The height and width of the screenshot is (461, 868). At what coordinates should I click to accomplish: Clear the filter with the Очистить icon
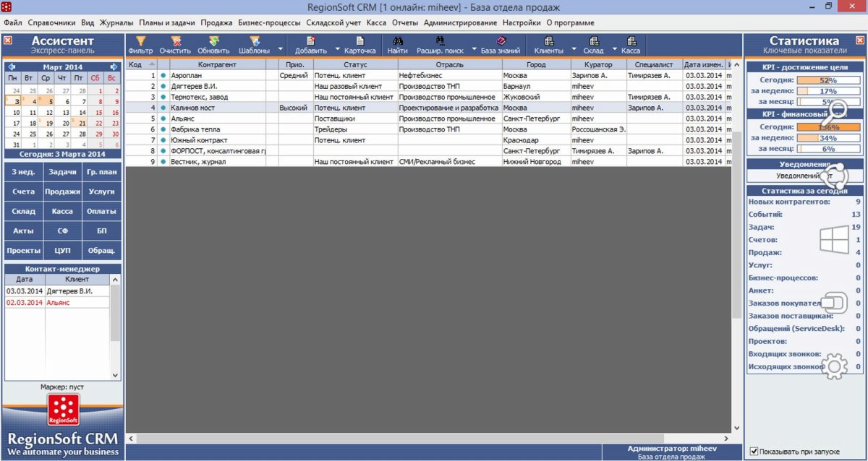point(176,41)
